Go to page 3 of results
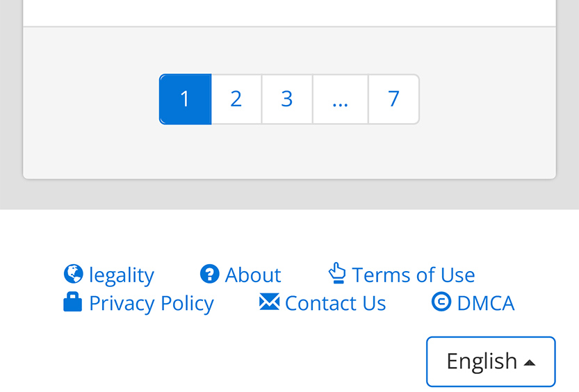Screen dimensions: 579x392 click(x=287, y=99)
